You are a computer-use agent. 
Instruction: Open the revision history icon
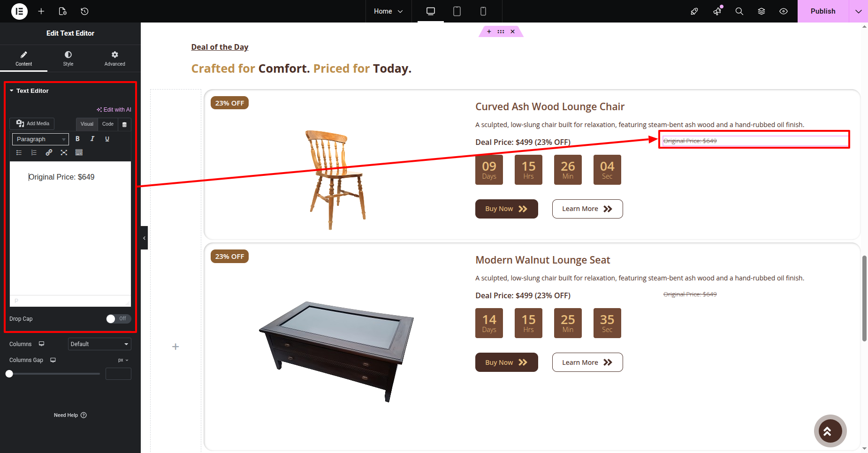(84, 11)
